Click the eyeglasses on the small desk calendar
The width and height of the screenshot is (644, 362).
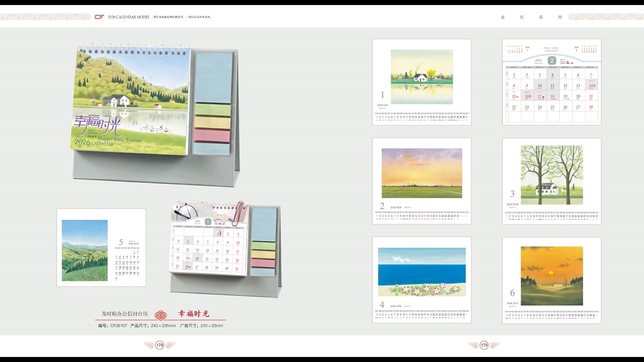point(183,211)
